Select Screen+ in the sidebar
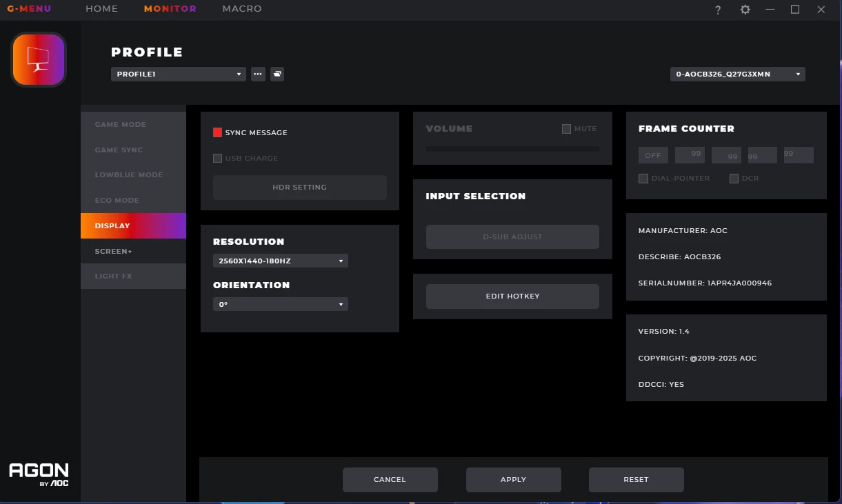This screenshot has height=504, width=842. coord(133,251)
